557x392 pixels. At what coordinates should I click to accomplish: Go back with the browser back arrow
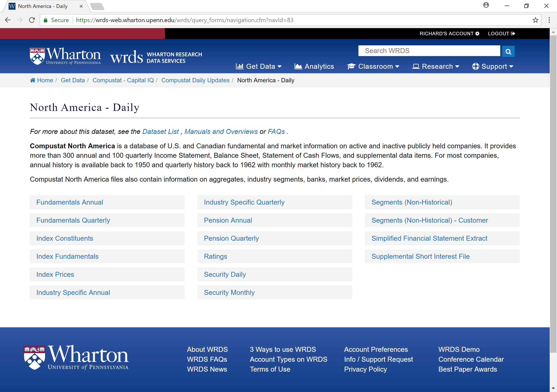click(8, 20)
